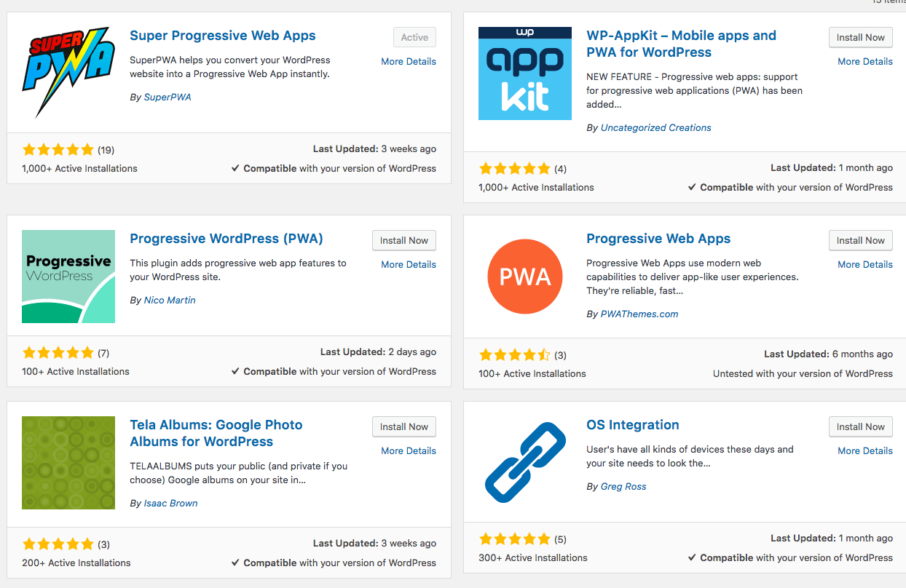Click the Active button for Super PWA
The height and width of the screenshot is (588, 906).
pyautogui.click(x=414, y=38)
